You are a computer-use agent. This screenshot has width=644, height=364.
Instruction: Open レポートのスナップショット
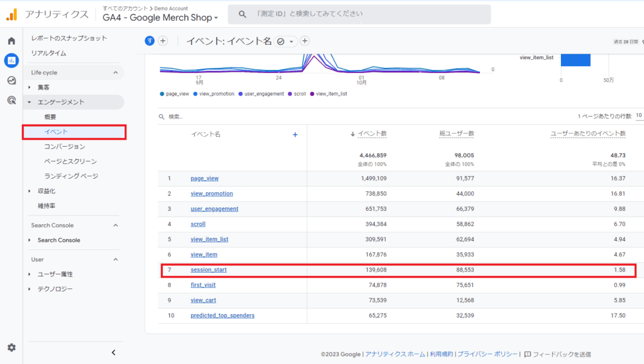[69, 38]
